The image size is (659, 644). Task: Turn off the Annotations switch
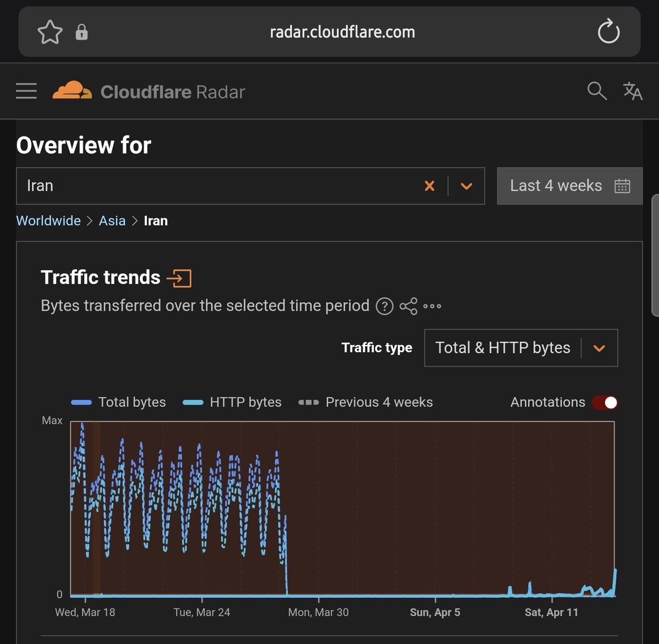tap(605, 402)
